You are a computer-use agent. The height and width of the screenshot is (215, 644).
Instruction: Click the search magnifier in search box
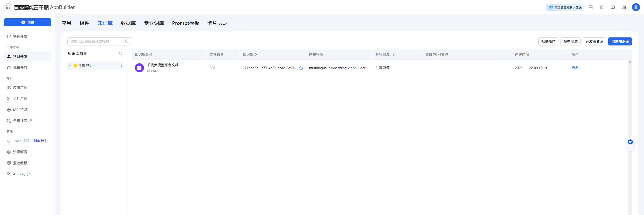127,41
